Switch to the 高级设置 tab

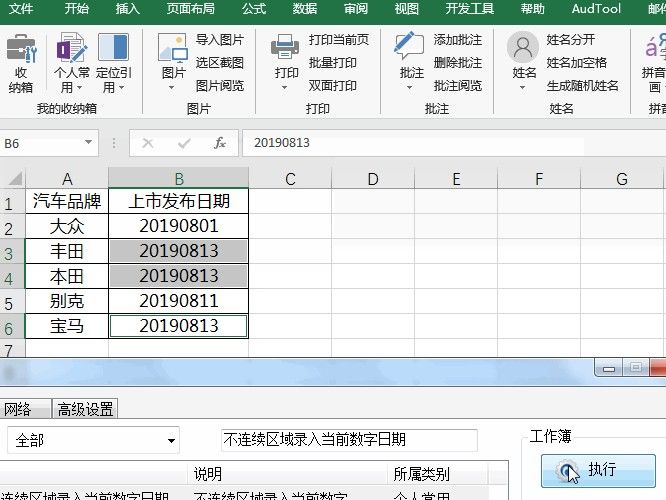point(85,409)
